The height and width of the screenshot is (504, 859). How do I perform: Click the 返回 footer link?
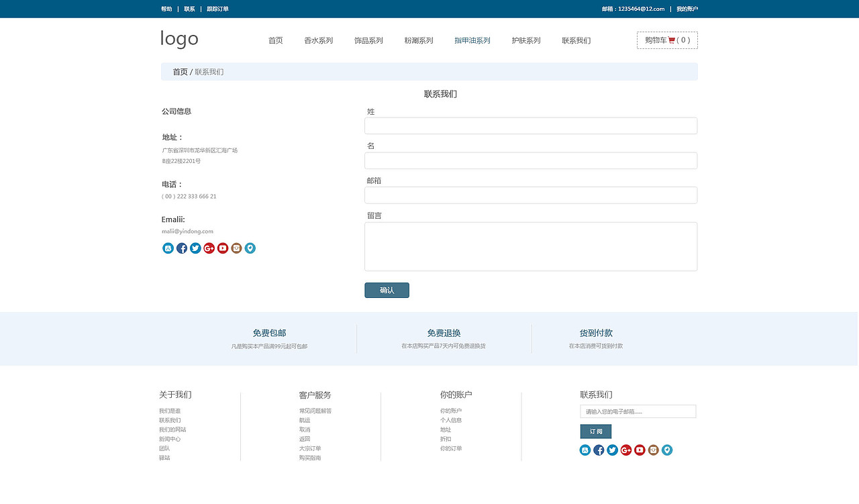305,439
